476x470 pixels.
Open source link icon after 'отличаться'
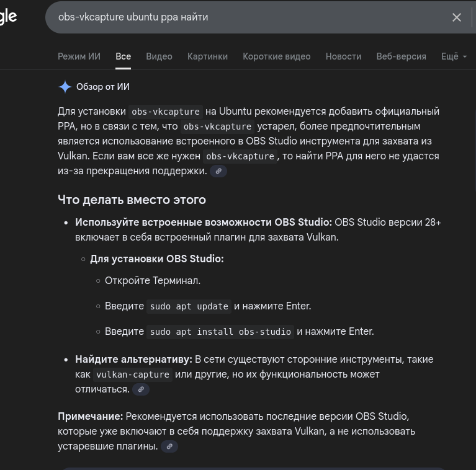141,389
